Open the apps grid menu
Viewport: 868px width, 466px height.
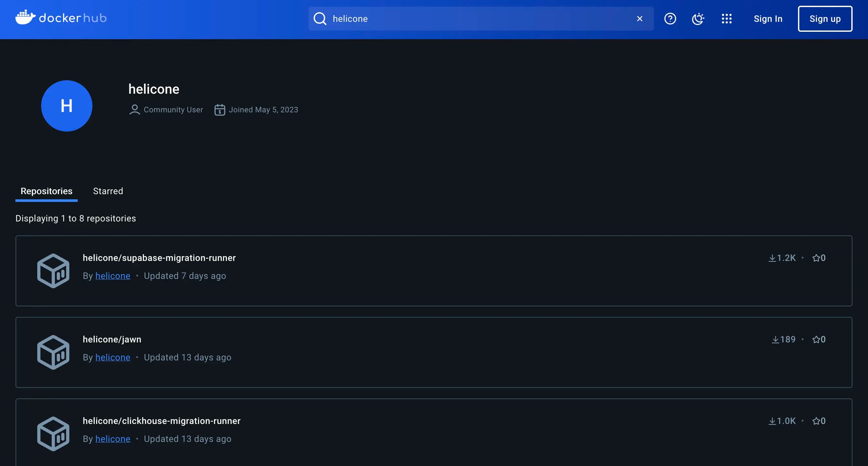(x=726, y=19)
